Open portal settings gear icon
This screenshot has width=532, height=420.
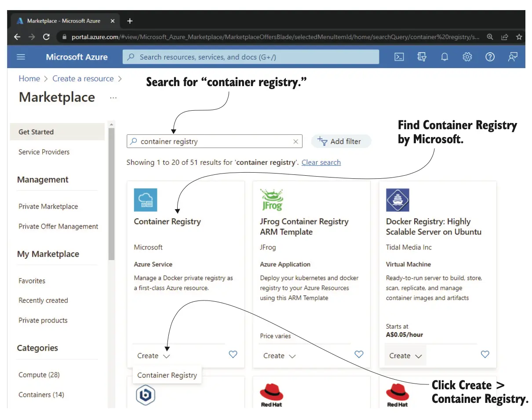467,57
